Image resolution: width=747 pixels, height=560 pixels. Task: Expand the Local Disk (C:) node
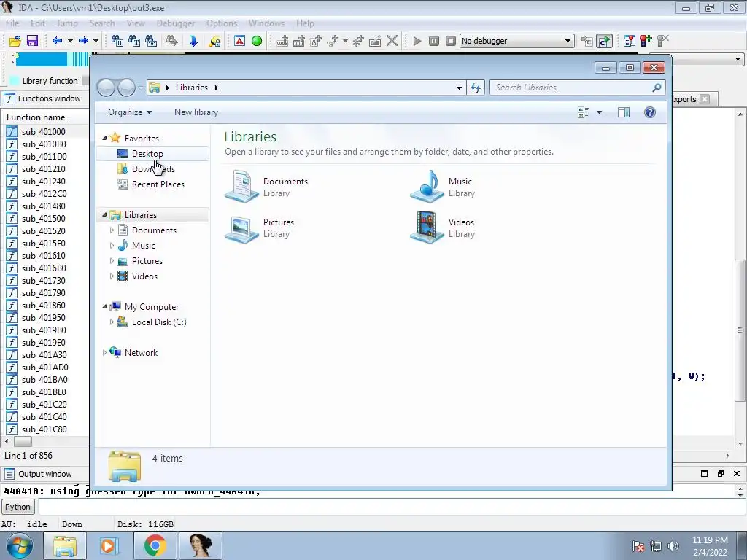112,322
